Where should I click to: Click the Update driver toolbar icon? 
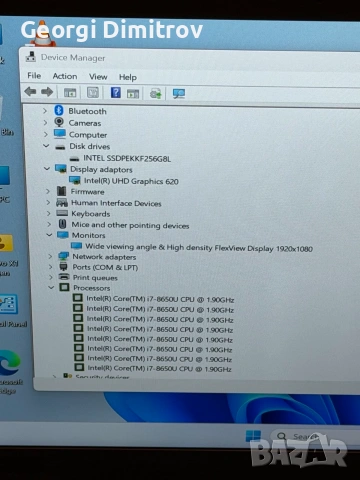[x=156, y=94]
